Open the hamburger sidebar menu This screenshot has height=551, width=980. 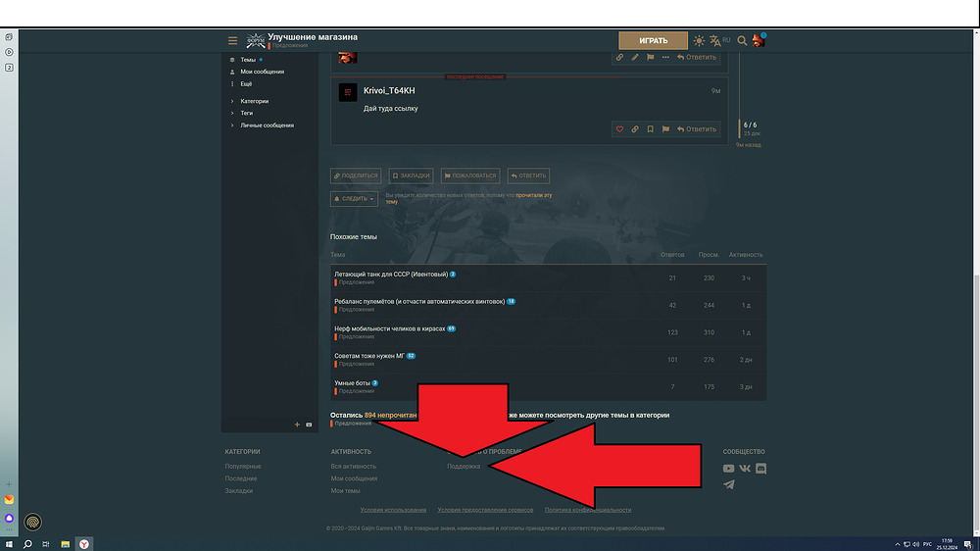tap(232, 40)
